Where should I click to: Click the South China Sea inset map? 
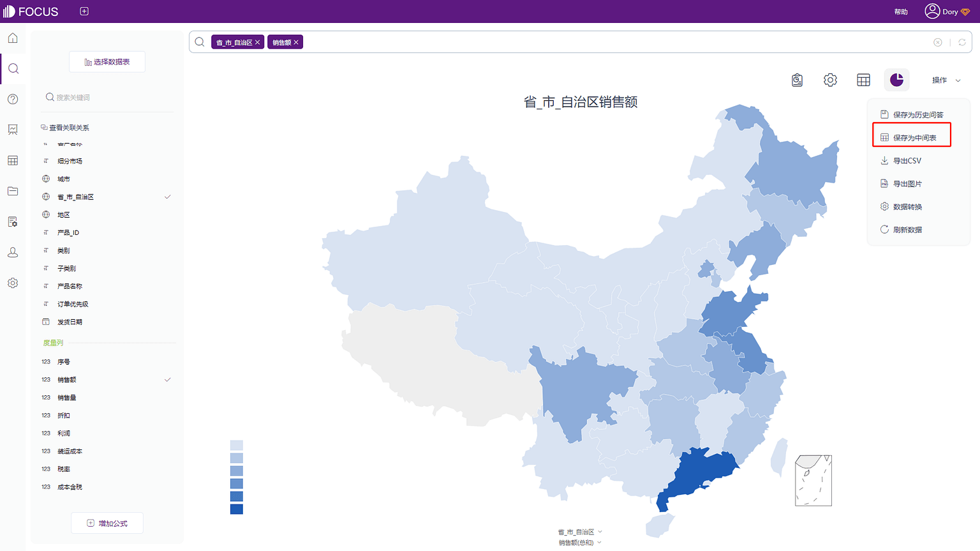pos(813,481)
